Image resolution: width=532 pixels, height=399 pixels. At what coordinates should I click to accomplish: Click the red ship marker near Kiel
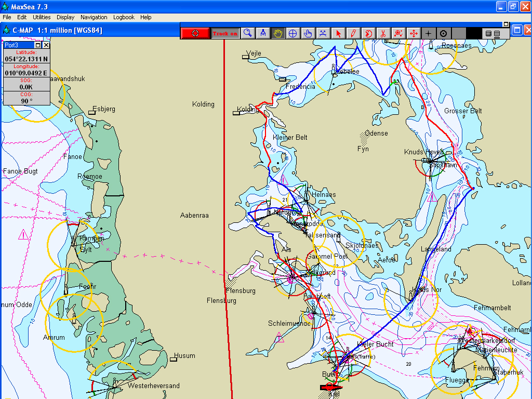(330, 387)
